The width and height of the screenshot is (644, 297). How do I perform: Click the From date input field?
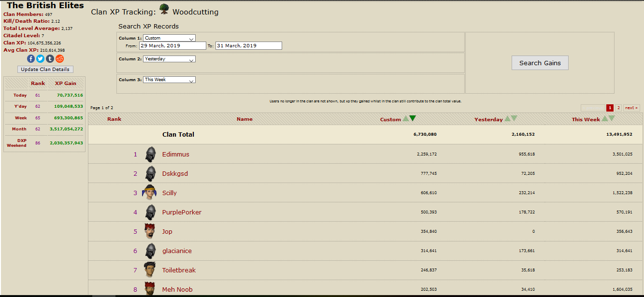click(172, 46)
